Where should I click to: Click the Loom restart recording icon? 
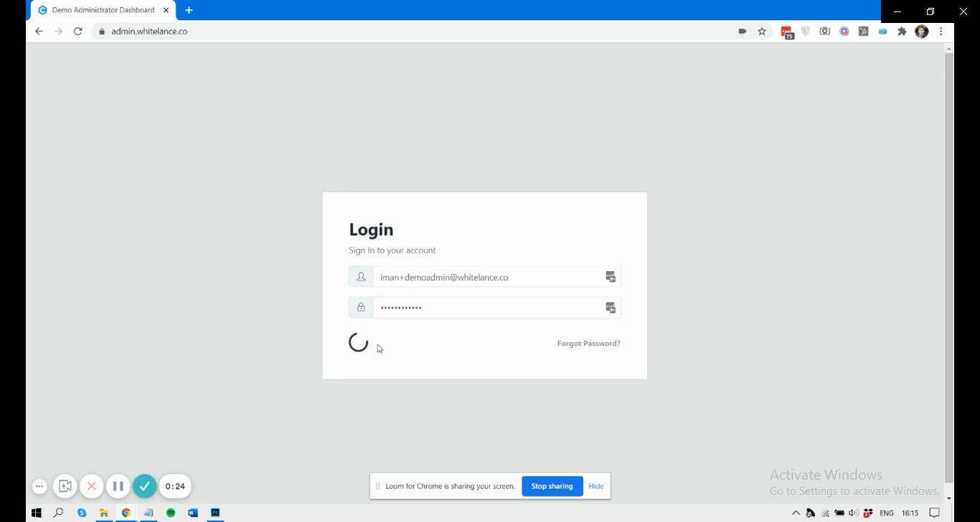tap(65, 486)
